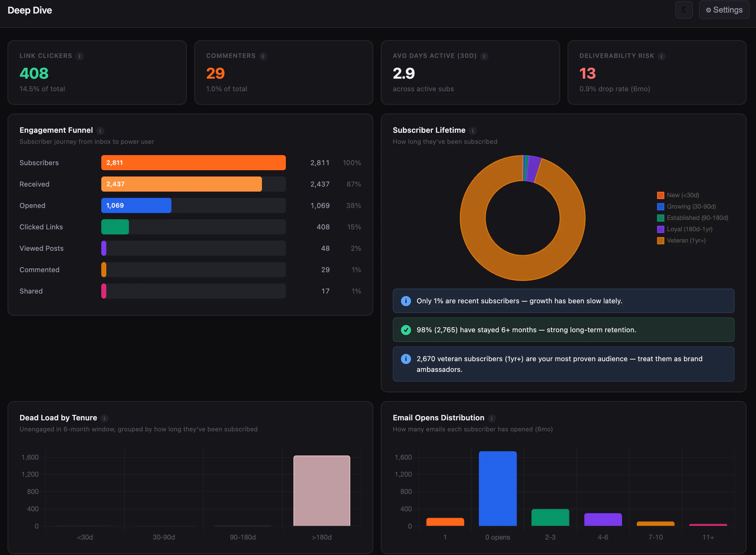
Task: Open Email Opens Distribution info icon
Action: pos(492,418)
